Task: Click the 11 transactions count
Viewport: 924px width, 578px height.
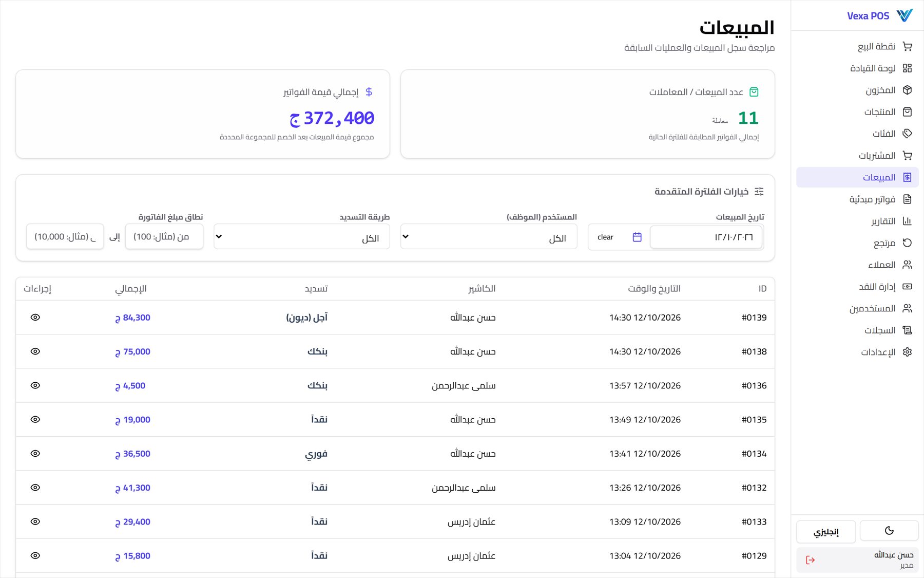Action: [748, 118]
